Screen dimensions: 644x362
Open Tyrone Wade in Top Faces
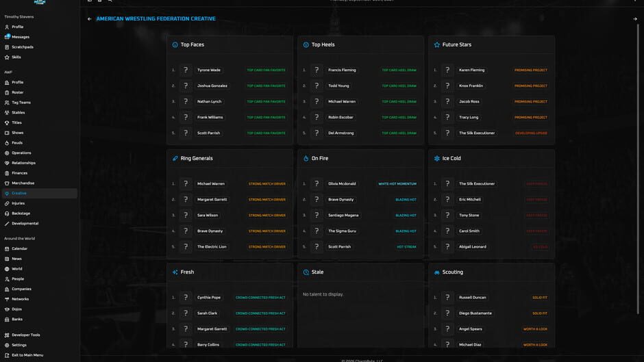click(209, 70)
